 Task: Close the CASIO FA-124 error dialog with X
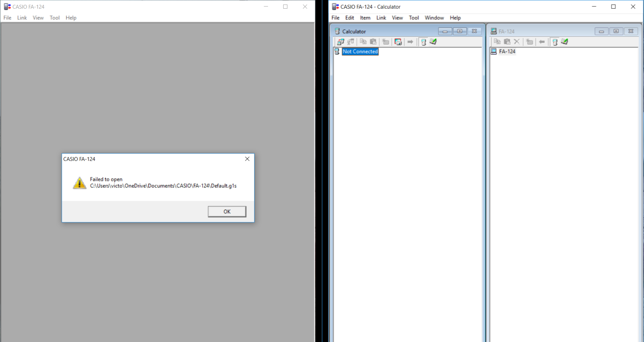(x=247, y=159)
